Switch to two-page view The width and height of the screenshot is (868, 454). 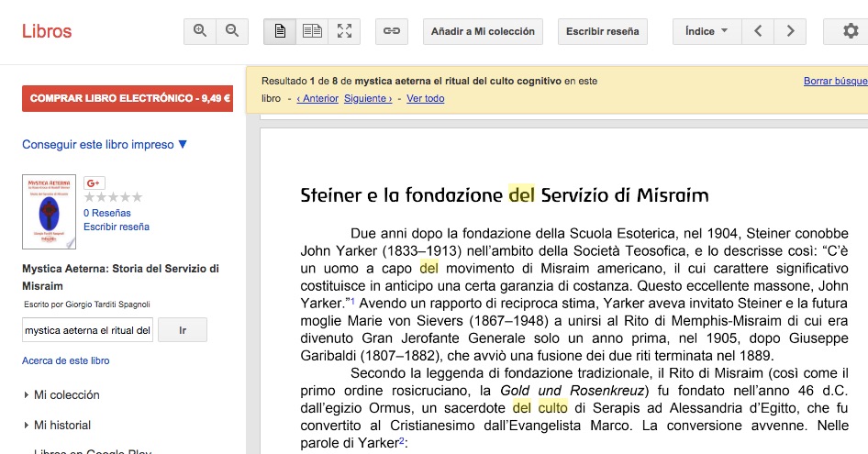click(x=312, y=31)
